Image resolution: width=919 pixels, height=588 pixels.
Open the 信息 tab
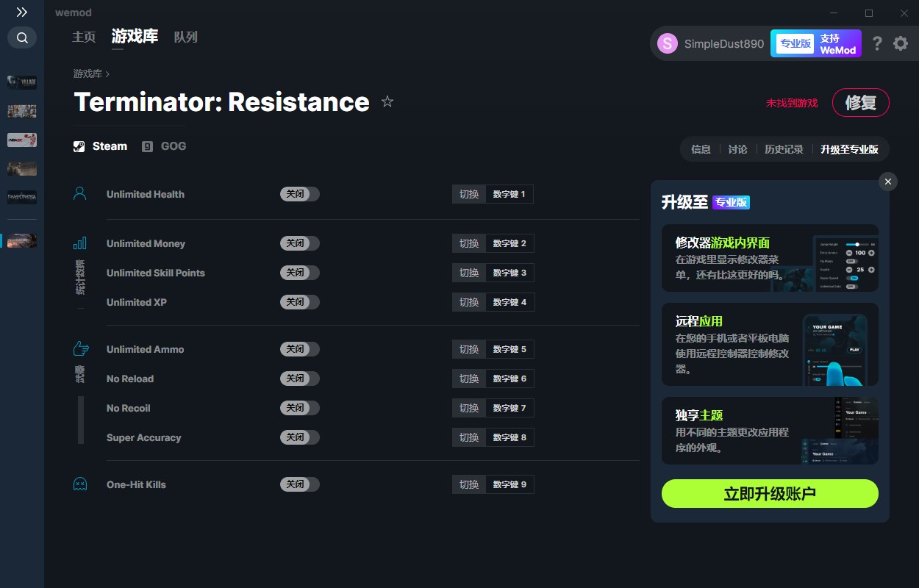(x=701, y=149)
